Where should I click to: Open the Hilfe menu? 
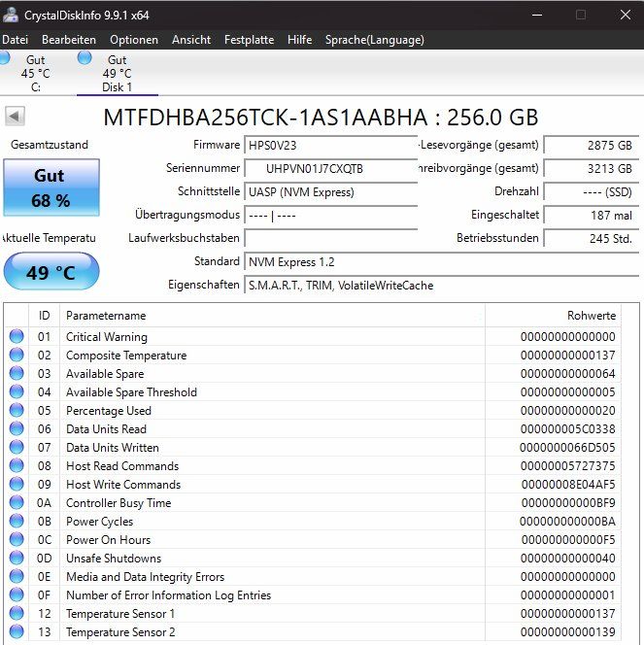click(x=300, y=40)
